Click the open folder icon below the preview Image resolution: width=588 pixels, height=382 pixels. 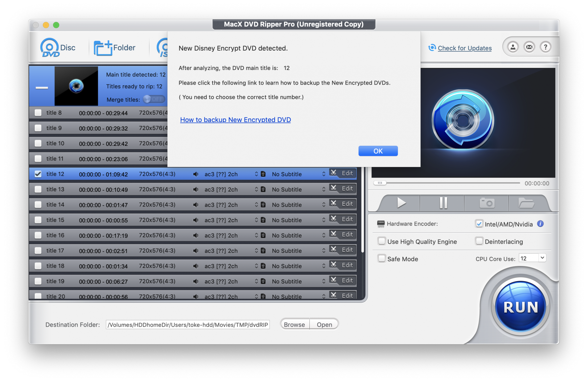526,203
